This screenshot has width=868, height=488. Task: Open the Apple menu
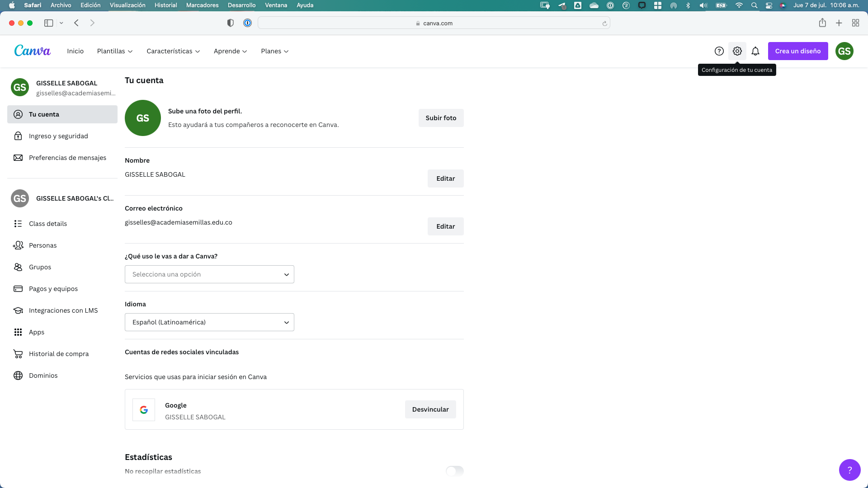pos(12,5)
